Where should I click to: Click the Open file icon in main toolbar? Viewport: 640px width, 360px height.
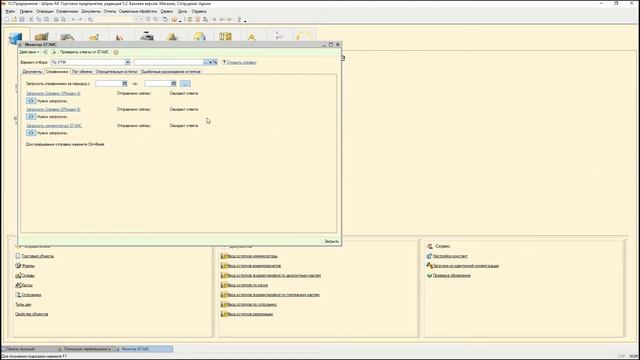pos(14,19)
